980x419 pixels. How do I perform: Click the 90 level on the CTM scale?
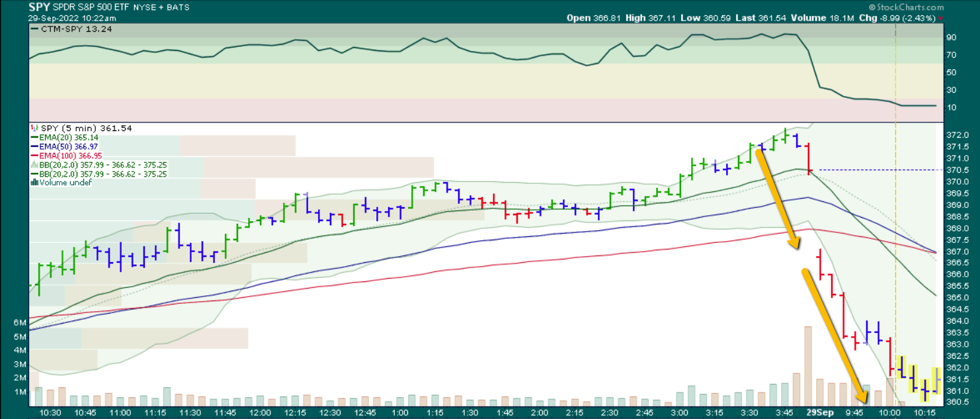point(952,37)
